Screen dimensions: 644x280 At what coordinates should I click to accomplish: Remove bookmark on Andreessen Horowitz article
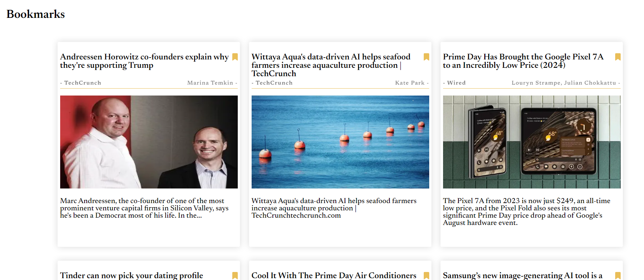pos(235,57)
